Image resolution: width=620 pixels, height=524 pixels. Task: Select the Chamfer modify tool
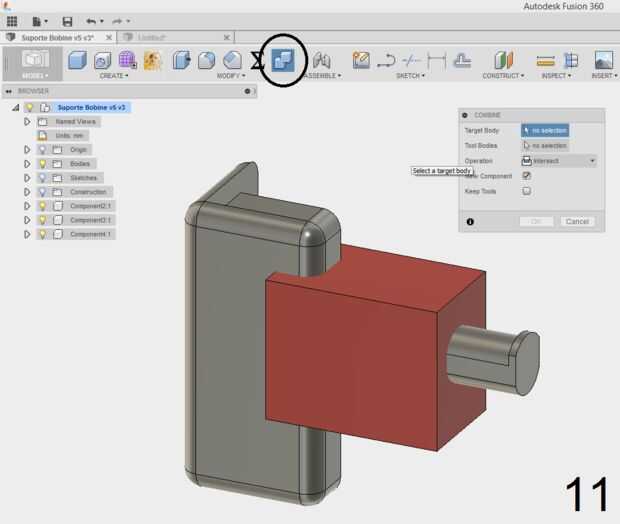pyautogui.click(x=232, y=61)
